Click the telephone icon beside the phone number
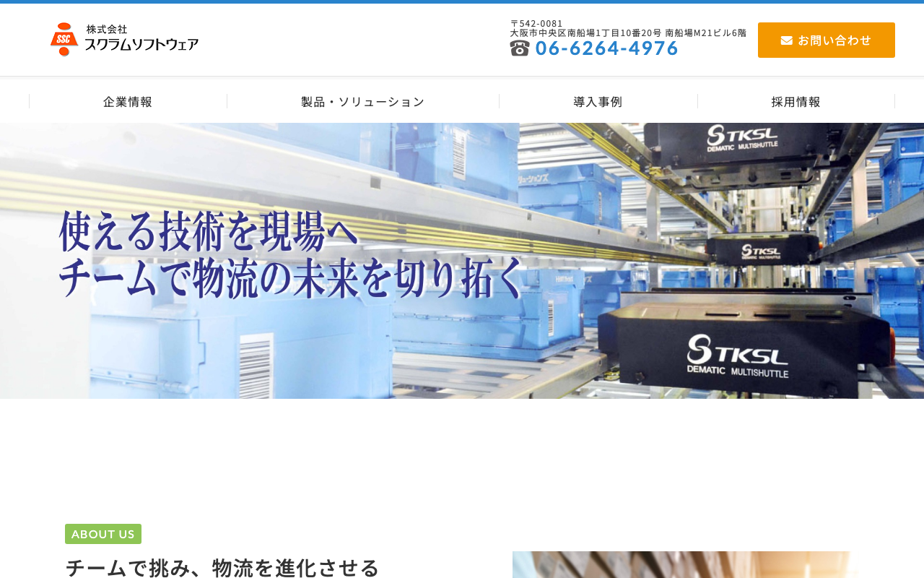 coord(520,48)
